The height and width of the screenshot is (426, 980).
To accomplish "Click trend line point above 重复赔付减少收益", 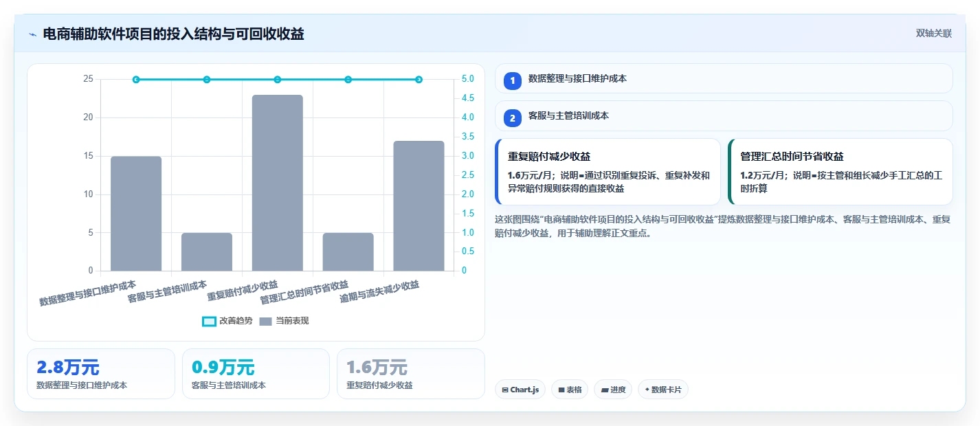I will [x=278, y=80].
